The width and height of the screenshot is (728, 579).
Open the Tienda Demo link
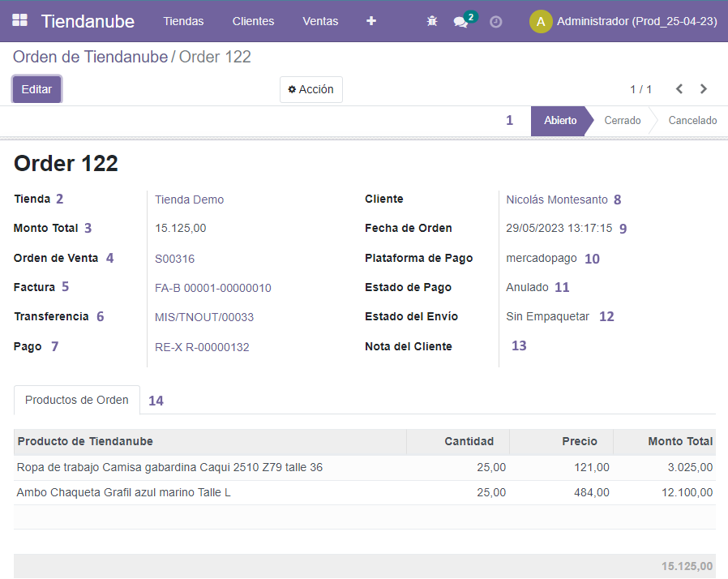(189, 199)
